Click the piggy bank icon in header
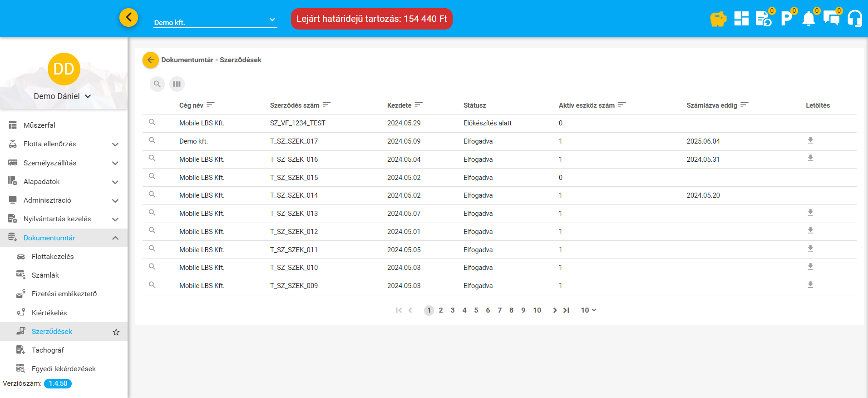 pos(718,19)
